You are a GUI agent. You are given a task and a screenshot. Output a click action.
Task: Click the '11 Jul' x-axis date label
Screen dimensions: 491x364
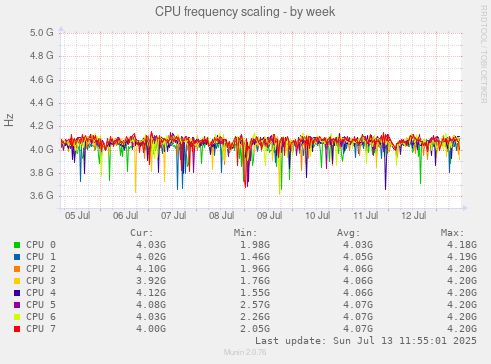pos(366,216)
